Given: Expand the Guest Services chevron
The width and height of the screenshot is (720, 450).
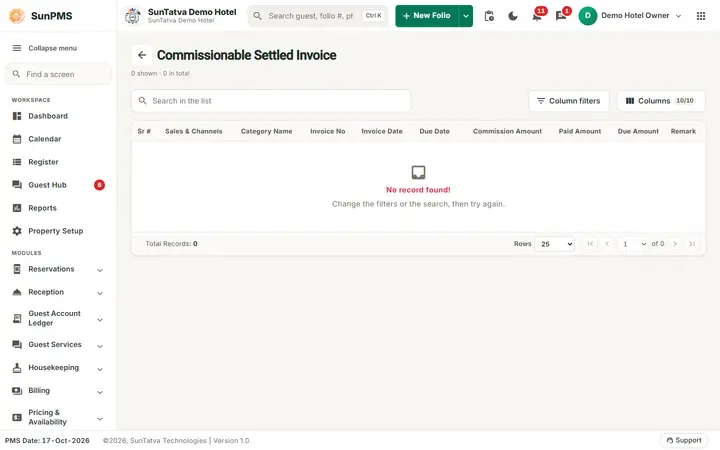Looking at the screenshot, I should point(100,346).
